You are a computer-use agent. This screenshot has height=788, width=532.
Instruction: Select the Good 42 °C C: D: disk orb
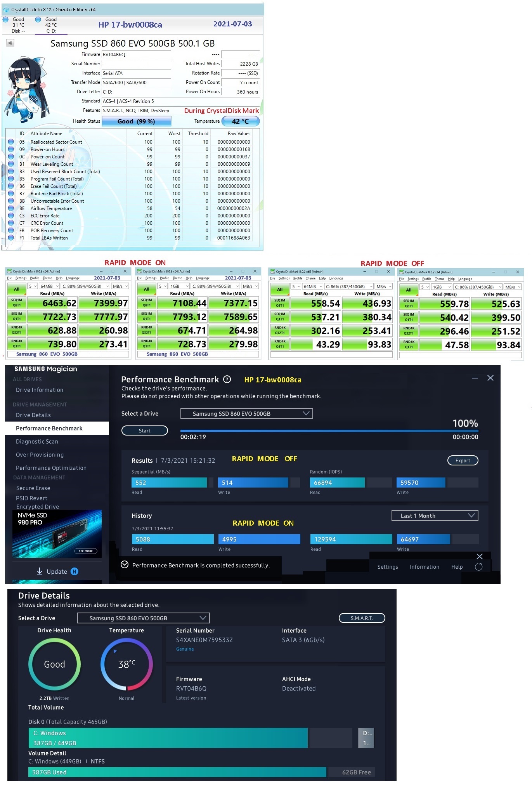tap(38, 19)
